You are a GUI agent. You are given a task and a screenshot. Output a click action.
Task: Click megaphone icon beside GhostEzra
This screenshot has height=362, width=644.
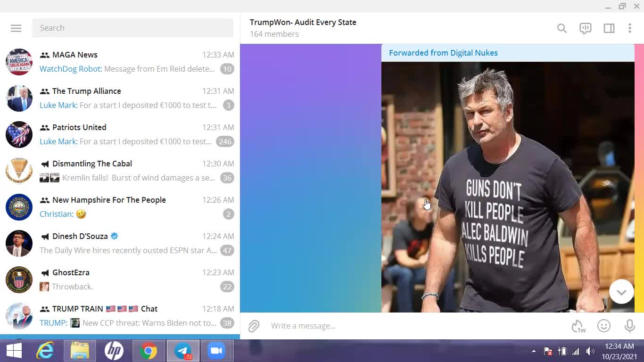(x=45, y=273)
